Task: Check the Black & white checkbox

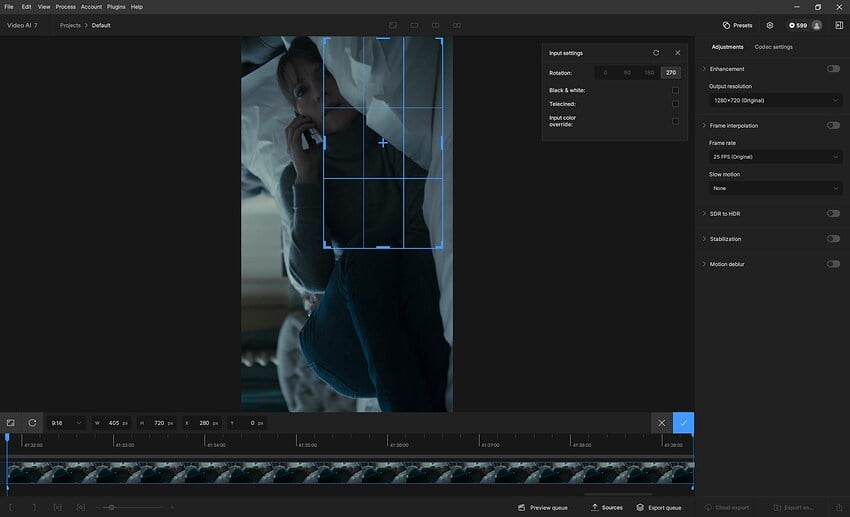Action: [675, 90]
